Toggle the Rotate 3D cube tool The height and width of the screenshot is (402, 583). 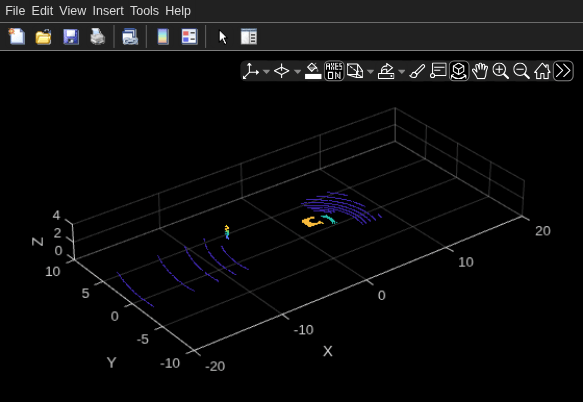pos(459,71)
